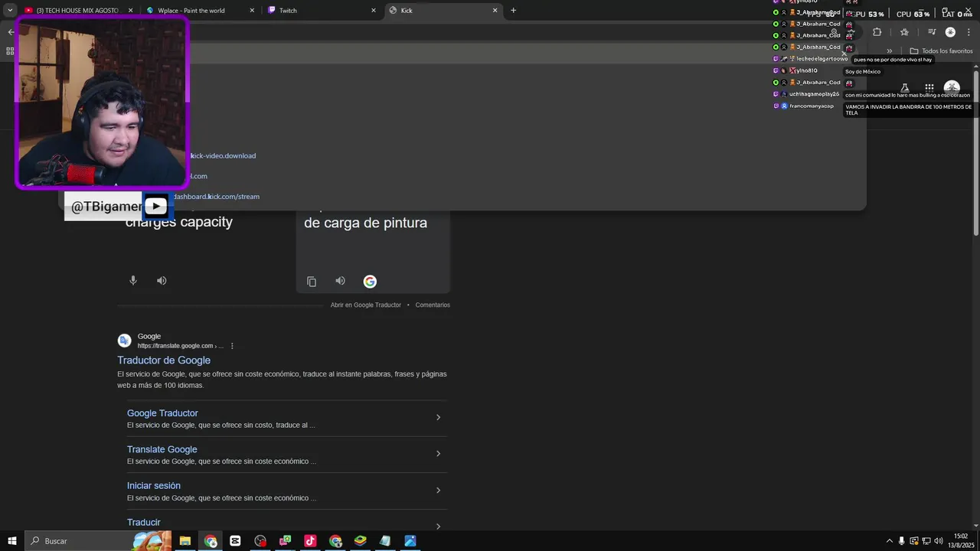Image resolution: width=980 pixels, height=551 pixels.
Task: Click the Google Translate result favicon
Action: (124, 341)
